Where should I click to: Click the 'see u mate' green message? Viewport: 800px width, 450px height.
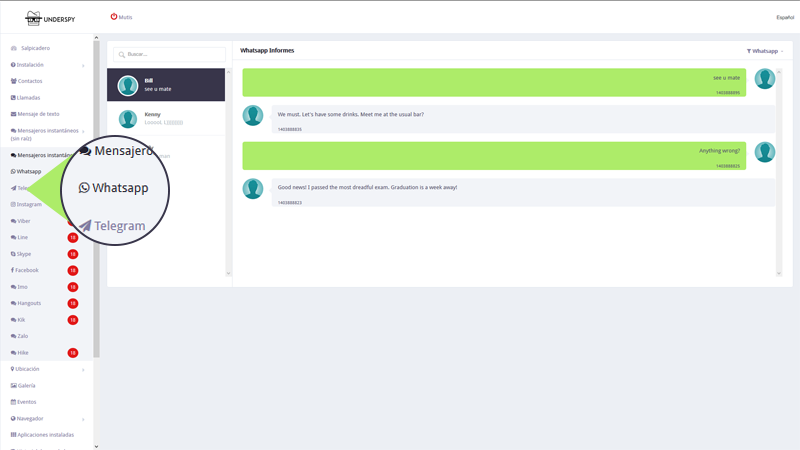494,83
